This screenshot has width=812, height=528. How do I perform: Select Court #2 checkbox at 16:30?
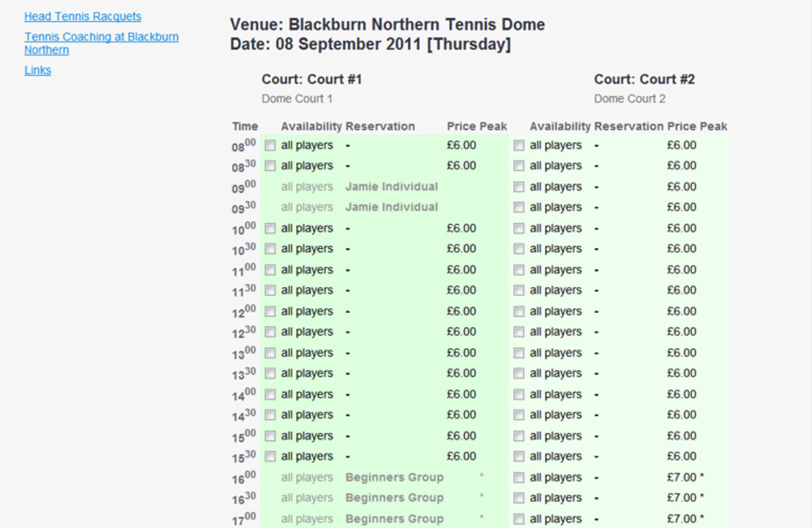(x=519, y=498)
